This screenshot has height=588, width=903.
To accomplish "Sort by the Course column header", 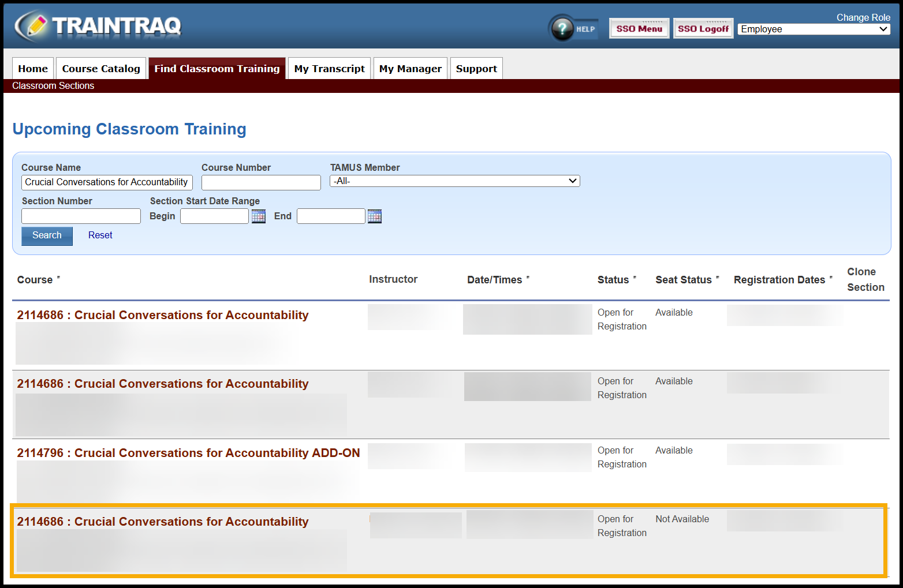I will pyautogui.click(x=35, y=280).
